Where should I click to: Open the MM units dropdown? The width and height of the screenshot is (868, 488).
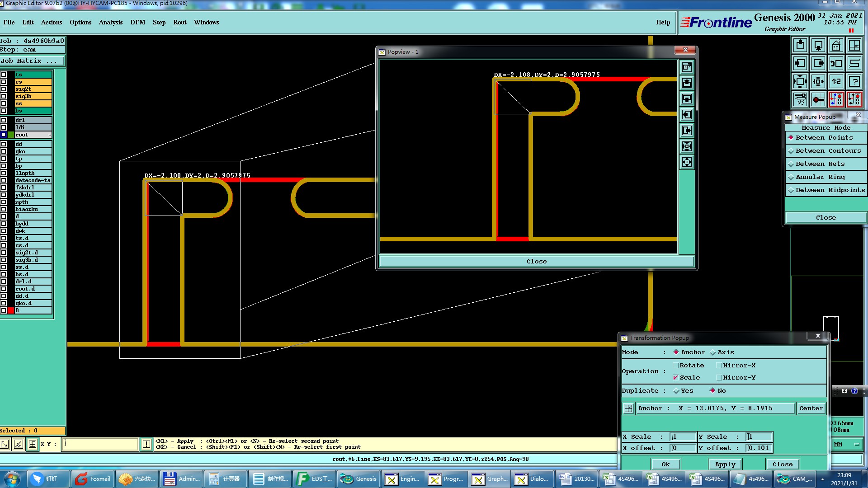coord(847,445)
